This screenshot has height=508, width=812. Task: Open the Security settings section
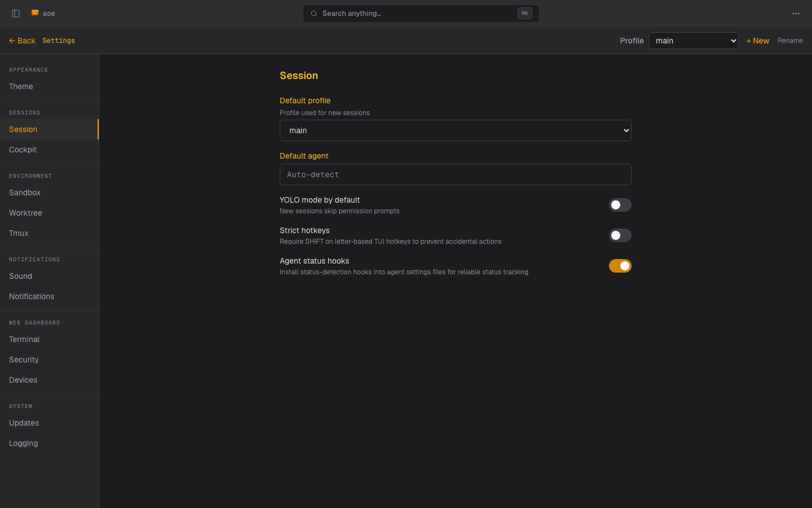click(x=49, y=360)
